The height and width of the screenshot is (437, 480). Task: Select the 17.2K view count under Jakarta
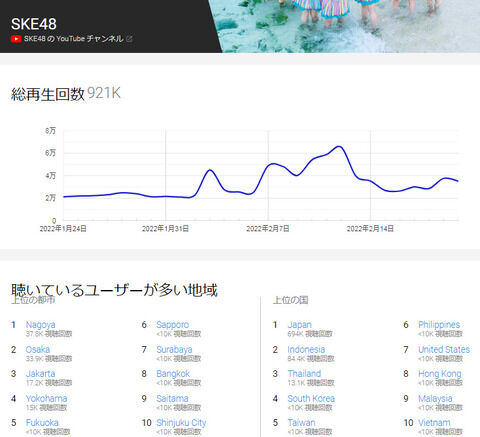[49, 383]
